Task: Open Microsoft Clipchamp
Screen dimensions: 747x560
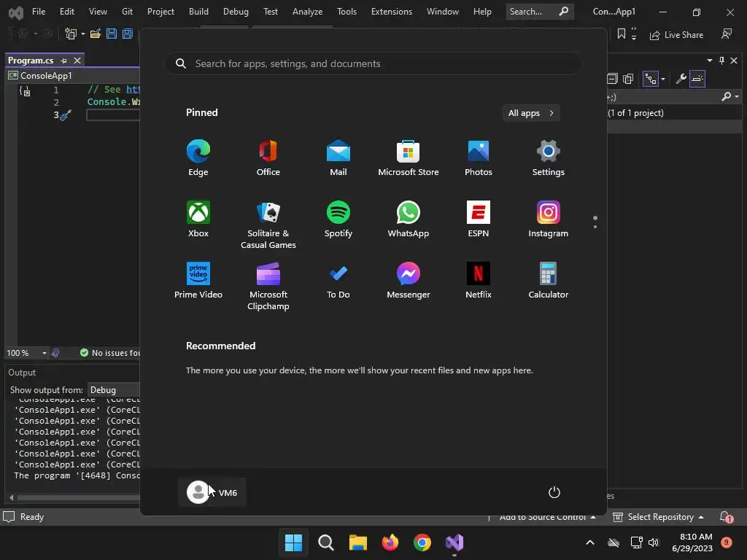Action: [x=268, y=286]
